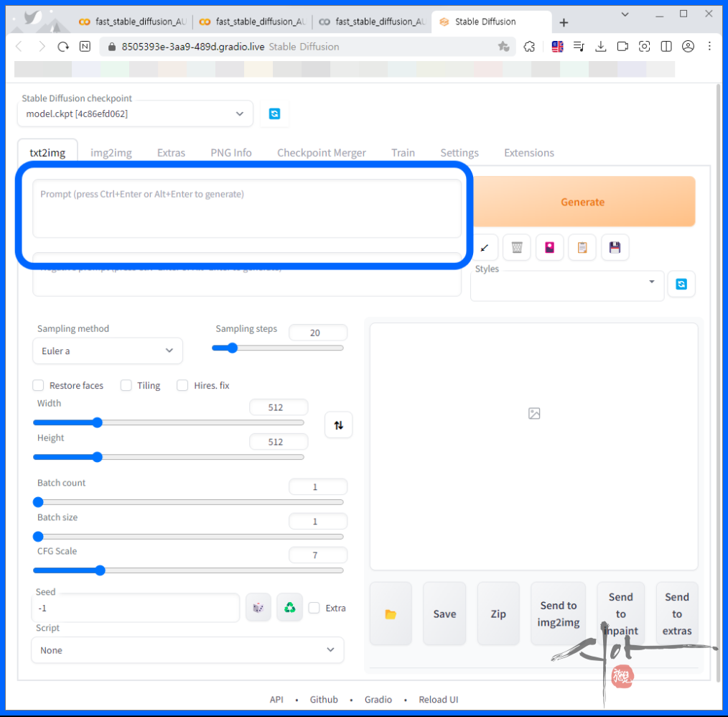Open the Checkpoint Merger tab

click(322, 153)
